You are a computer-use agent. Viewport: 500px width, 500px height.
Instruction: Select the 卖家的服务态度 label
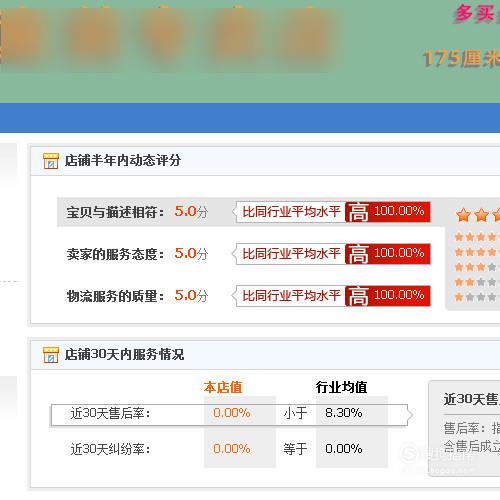[x=115, y=254]
